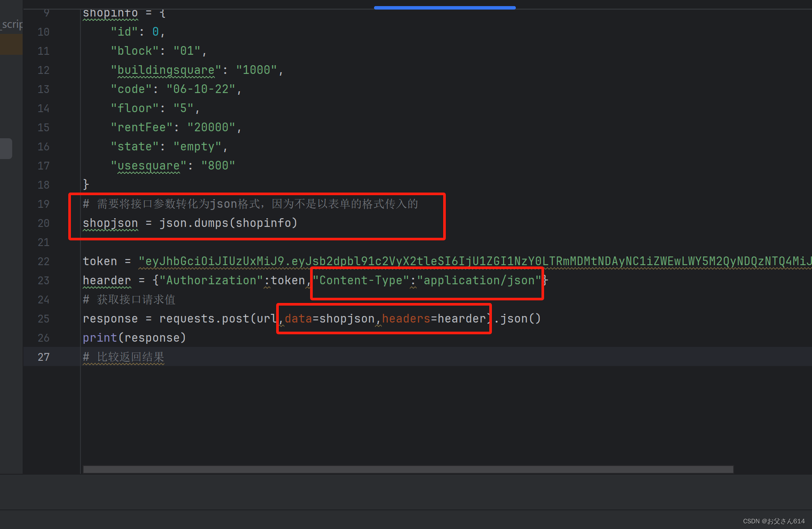Click the headers parameter on line 25

(x=406, y=318)
